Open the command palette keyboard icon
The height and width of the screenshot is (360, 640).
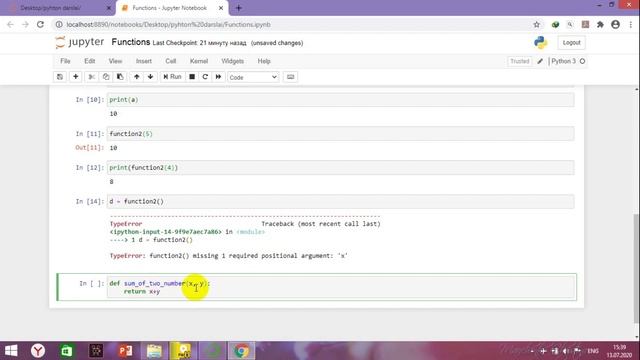point(290,77)
